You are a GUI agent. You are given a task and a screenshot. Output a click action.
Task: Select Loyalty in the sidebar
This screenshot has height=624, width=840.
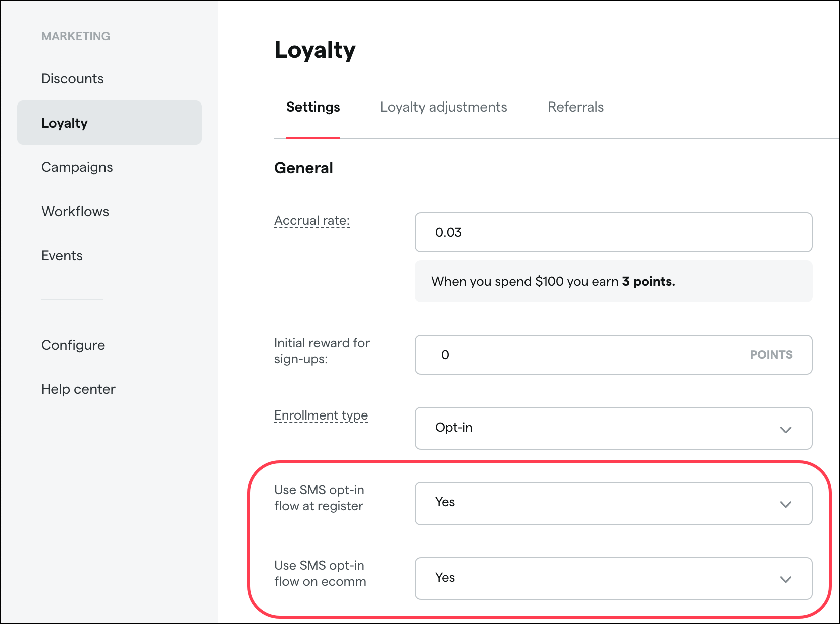tap(64, 123)
